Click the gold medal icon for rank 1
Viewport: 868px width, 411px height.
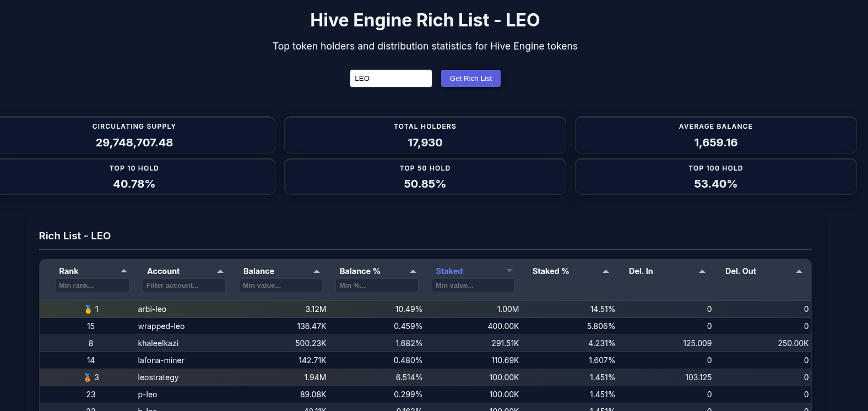pyautogui.click(x=88, y=309)
